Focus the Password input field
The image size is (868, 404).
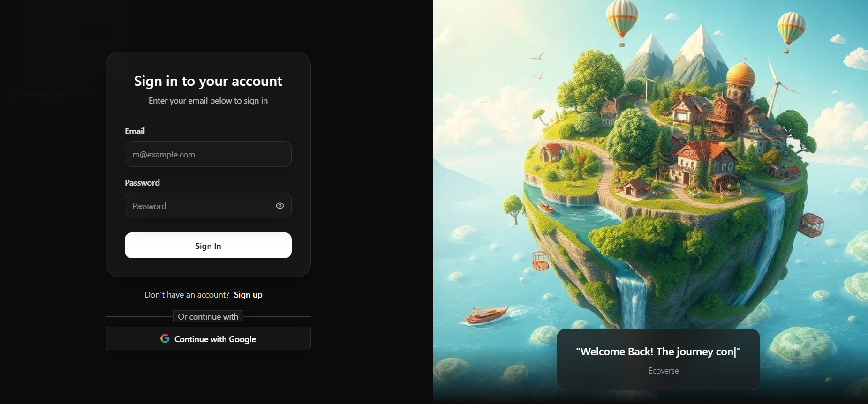pyautogui.click(x=208, y=206)
